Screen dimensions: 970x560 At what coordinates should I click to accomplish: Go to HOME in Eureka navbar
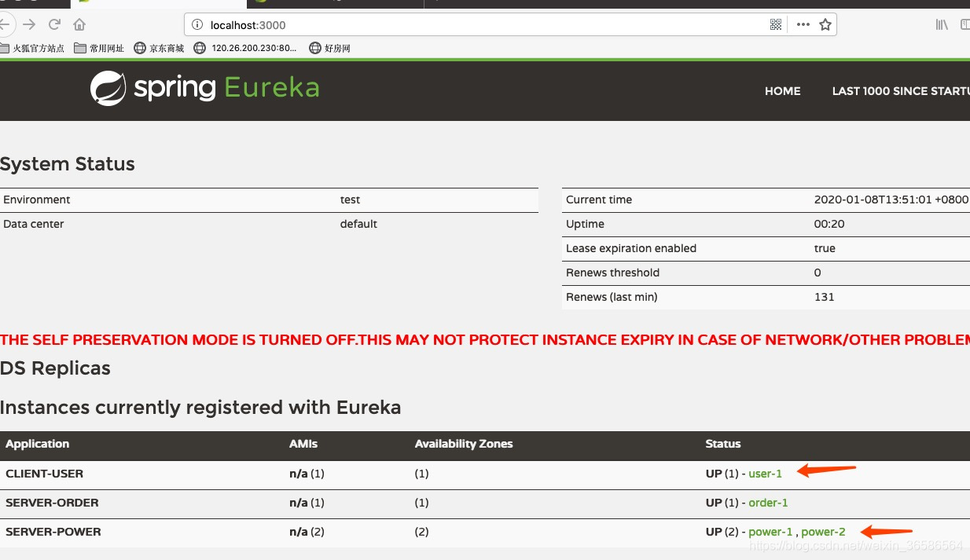click(783, 91)
